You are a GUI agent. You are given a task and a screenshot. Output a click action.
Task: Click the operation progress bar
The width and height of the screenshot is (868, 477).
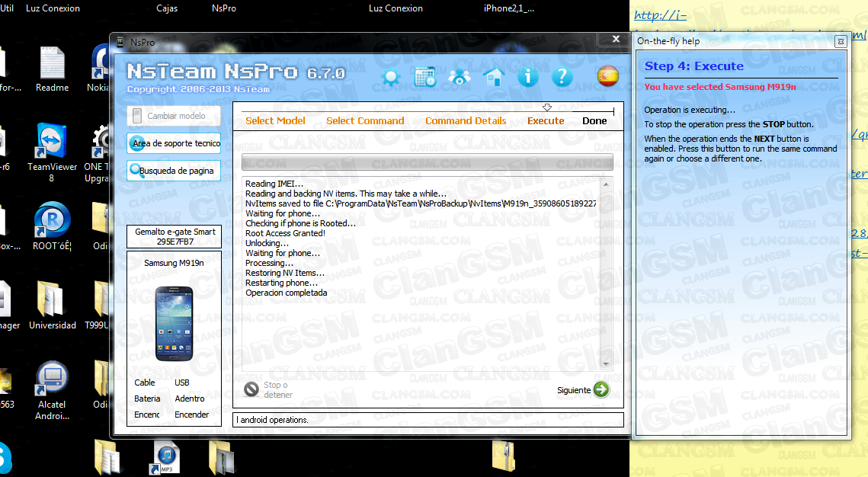428,162
